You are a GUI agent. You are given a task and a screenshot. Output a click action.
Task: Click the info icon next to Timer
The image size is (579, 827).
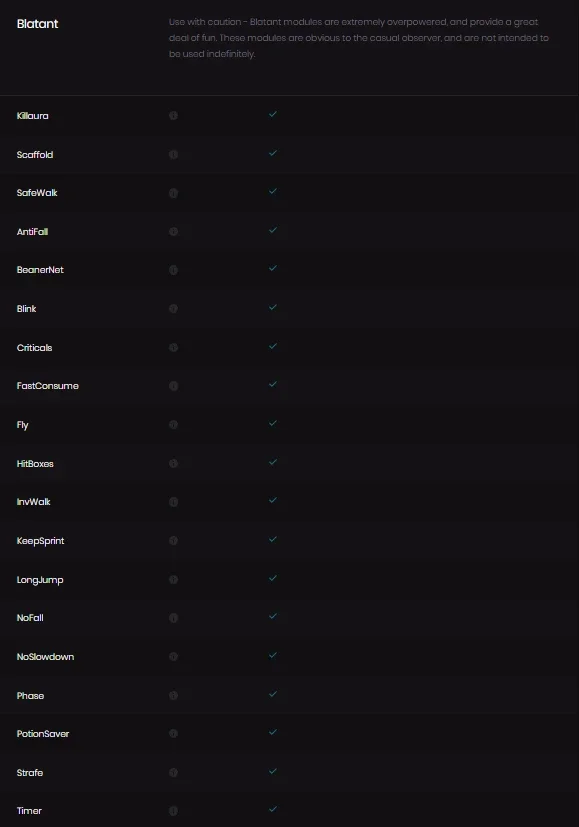(x=173, y=811)
